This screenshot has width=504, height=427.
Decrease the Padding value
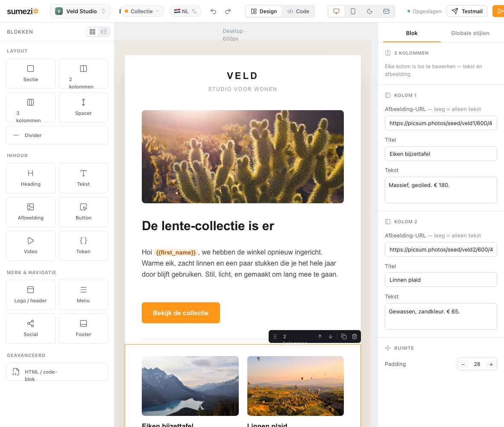[463, 364]
